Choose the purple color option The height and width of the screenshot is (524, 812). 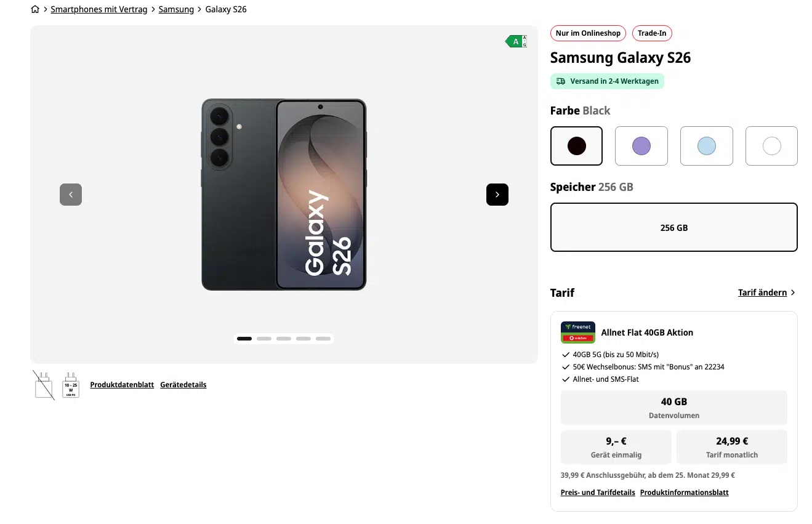641,146
